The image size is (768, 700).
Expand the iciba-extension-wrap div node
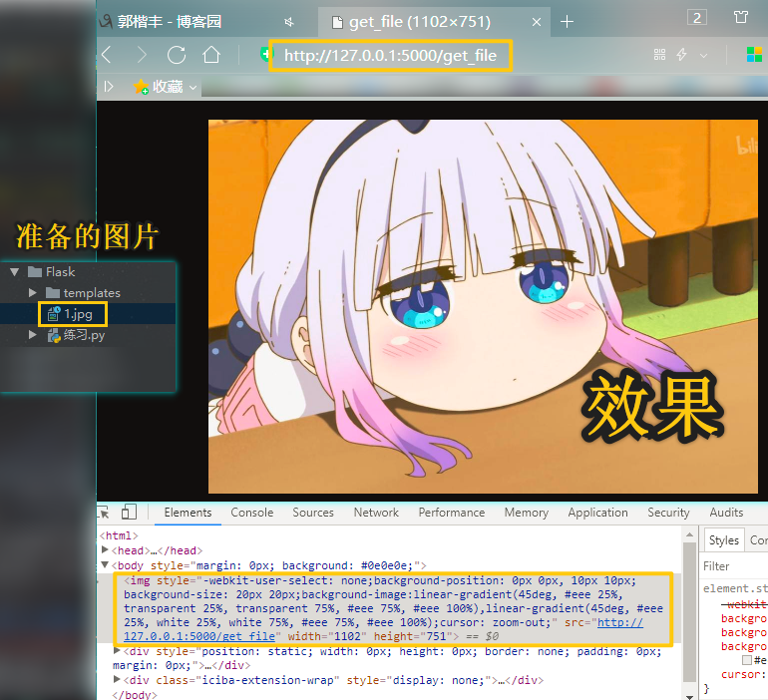click(117, 679)
